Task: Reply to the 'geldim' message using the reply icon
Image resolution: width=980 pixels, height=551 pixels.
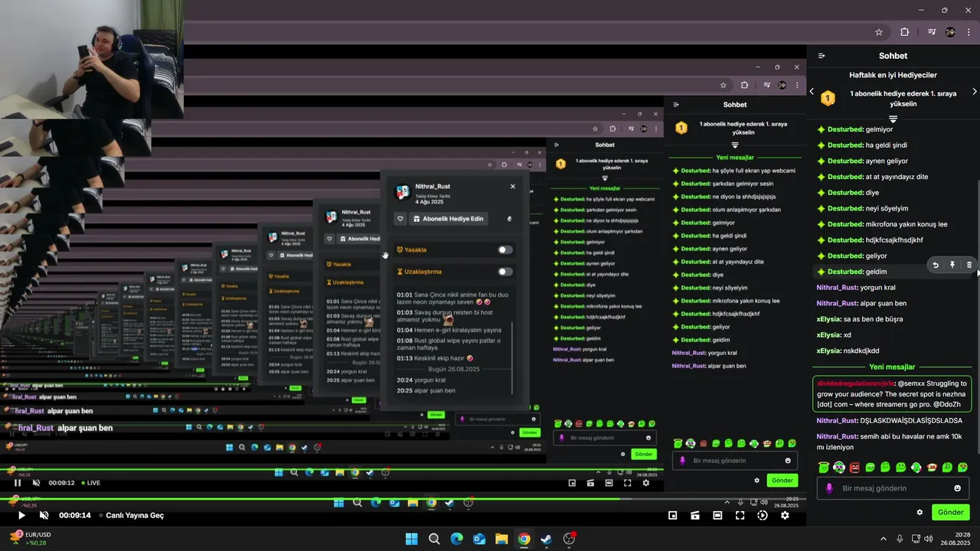Action: (936, 265)
